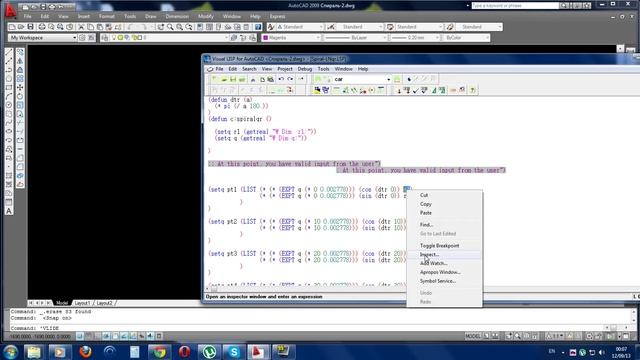Open AutoCAD Help question mark icon
Image resolution: width=640 pixels, height=360 pixels.
[x=258, y=27]
